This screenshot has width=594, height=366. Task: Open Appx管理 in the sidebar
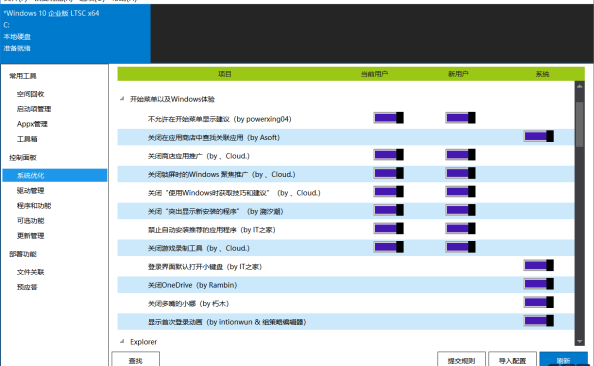click(x=32, y=124)
